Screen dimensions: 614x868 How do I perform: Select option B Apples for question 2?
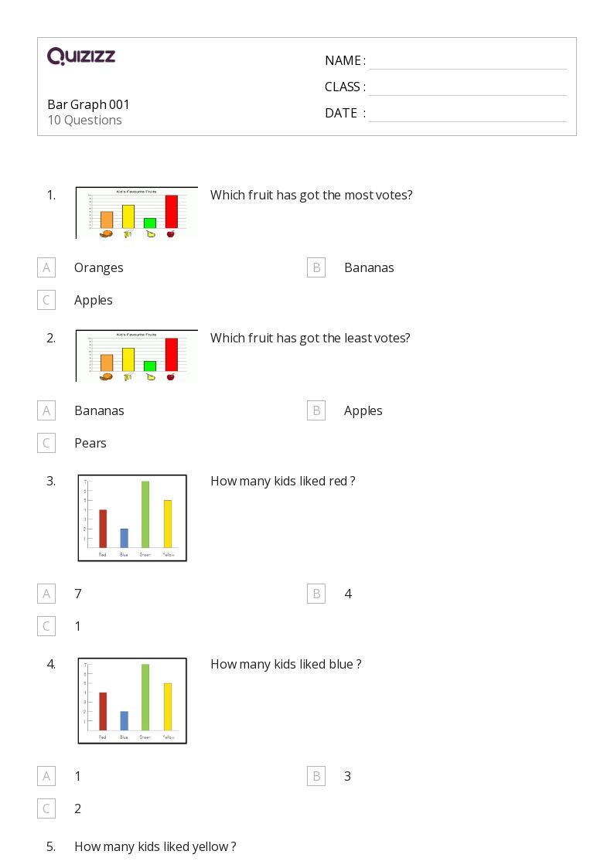[x=316, y=410]
